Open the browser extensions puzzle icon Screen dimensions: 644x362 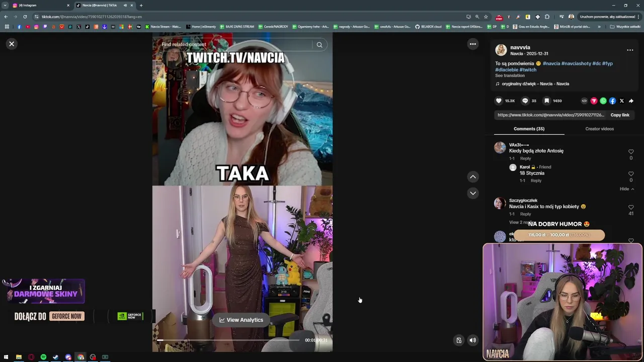point(547,17)
